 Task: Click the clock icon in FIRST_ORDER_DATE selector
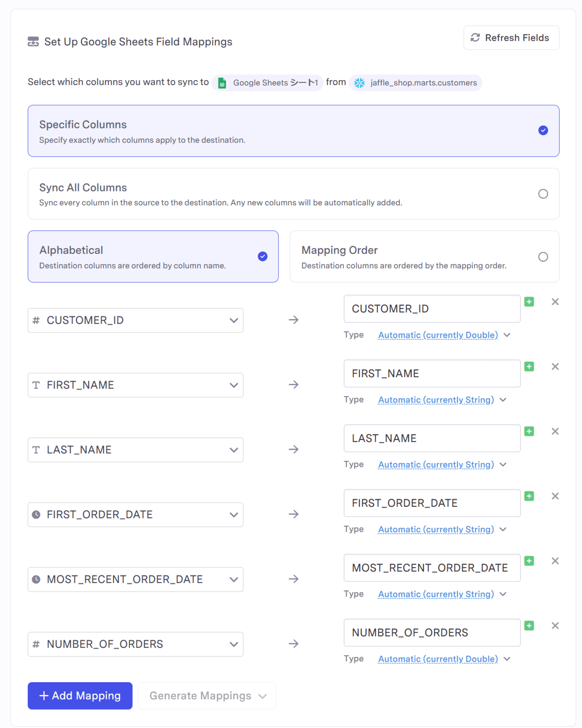[x=36, y=515]
